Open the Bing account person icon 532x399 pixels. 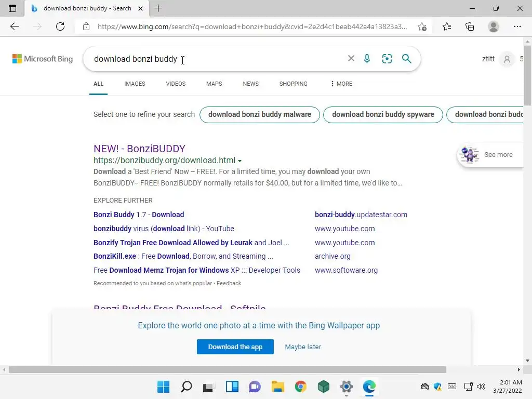[507, 59]
